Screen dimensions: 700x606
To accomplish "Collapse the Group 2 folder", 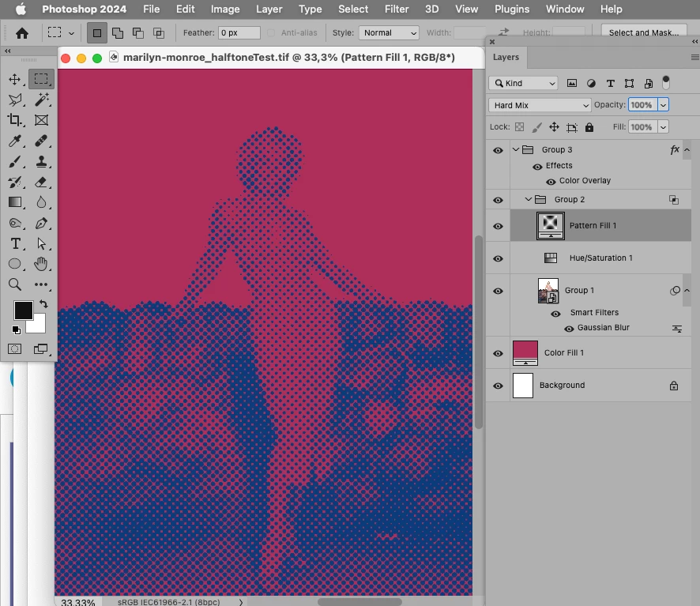I will click(529, 199).
